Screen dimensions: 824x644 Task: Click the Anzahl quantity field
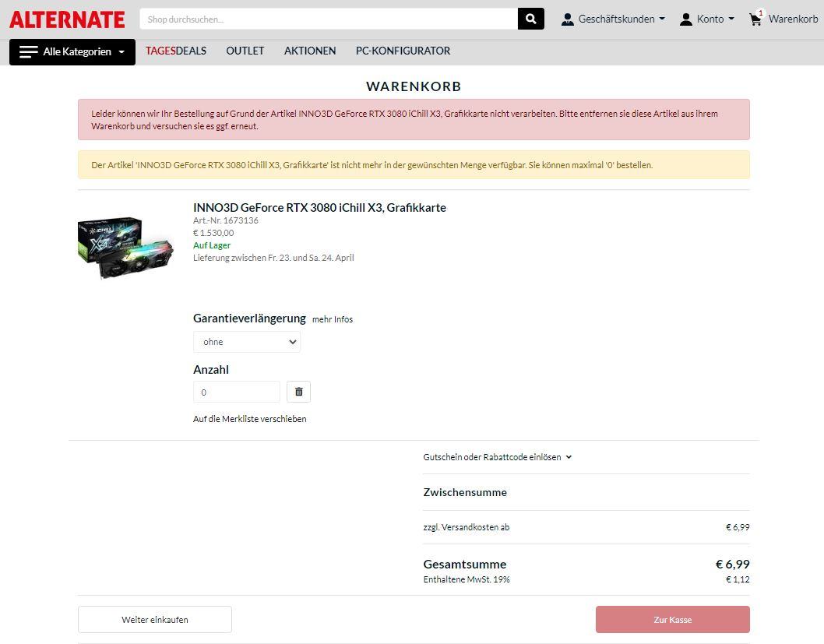pos(237,392)
